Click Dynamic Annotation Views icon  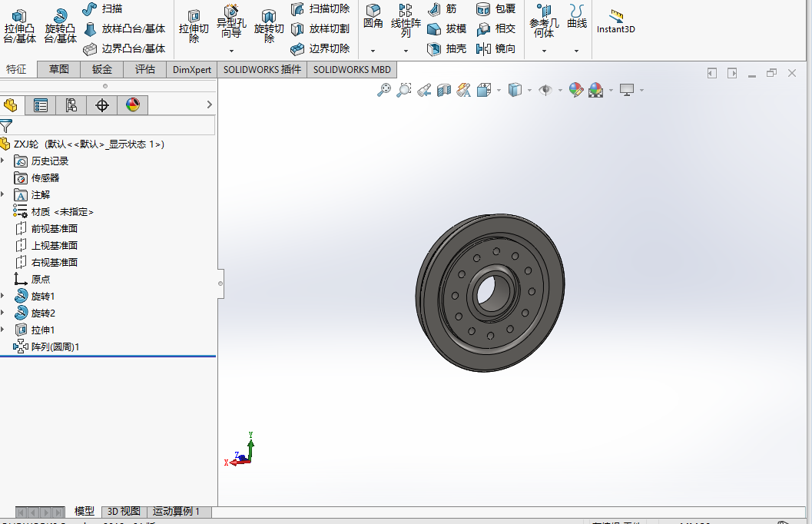(x=464, y=90)
